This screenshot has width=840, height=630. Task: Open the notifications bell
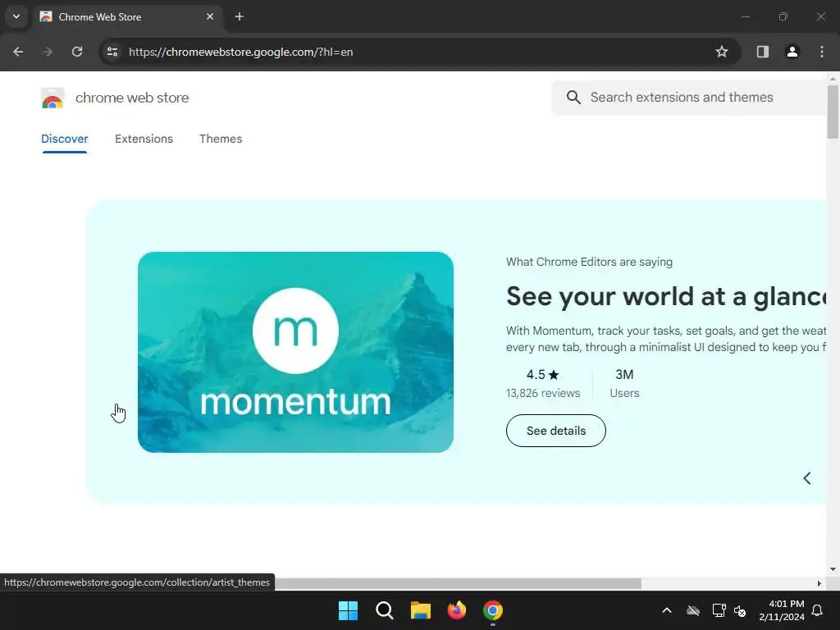(x=818, y=610)
